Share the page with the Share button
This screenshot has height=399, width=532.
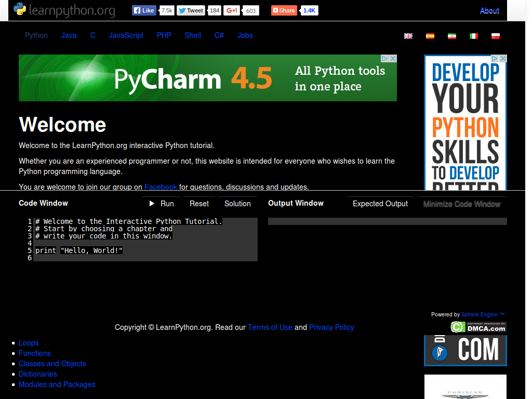coord(284,10)
